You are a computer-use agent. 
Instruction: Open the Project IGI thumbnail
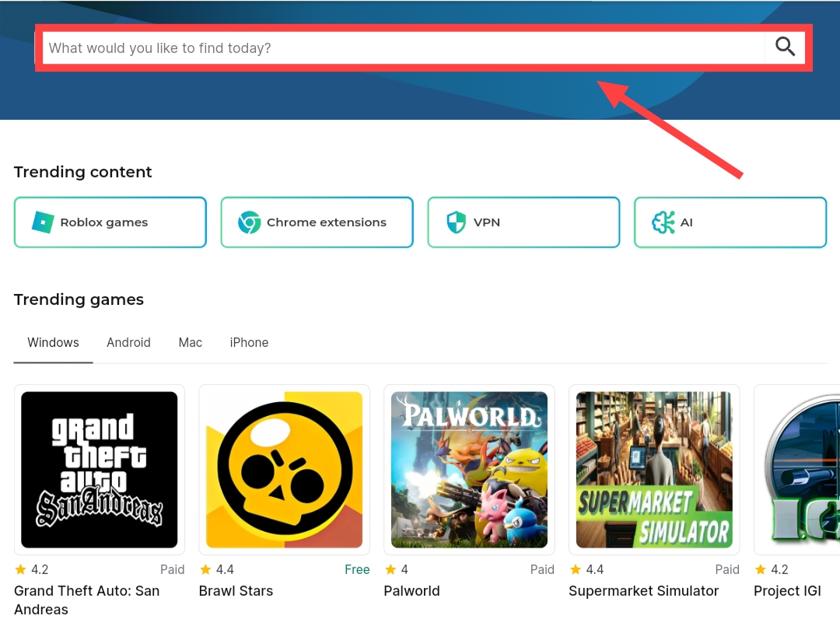pyautogui.click(x=800, y=470)
